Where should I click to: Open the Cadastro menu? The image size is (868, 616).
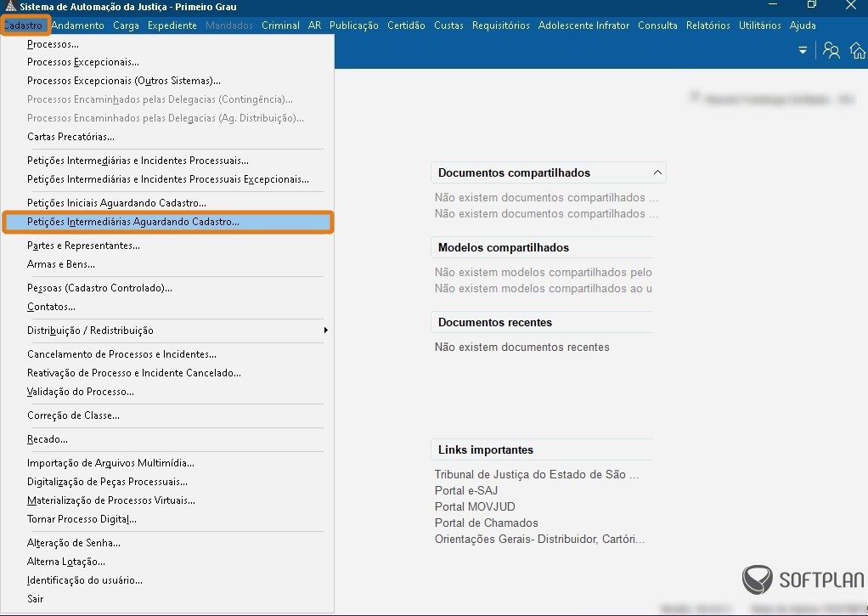pos(24,25)
